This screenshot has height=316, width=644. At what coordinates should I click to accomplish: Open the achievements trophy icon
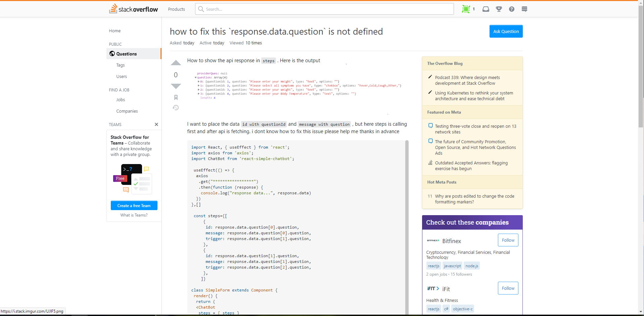click(x=499, y=9)
